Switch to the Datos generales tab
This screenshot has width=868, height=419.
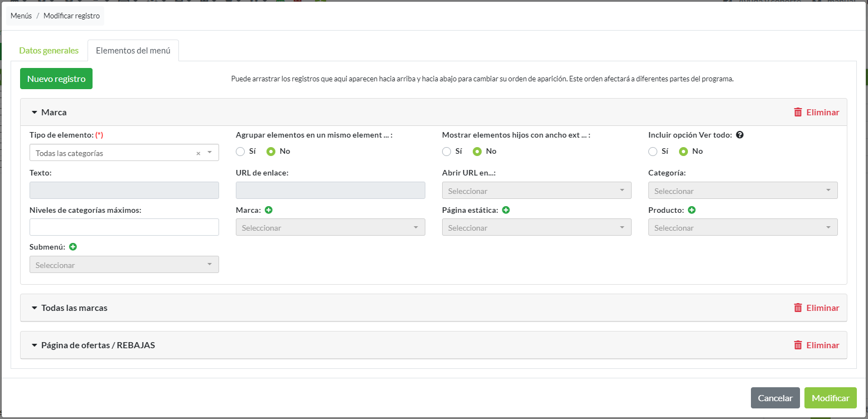(49, 50)
